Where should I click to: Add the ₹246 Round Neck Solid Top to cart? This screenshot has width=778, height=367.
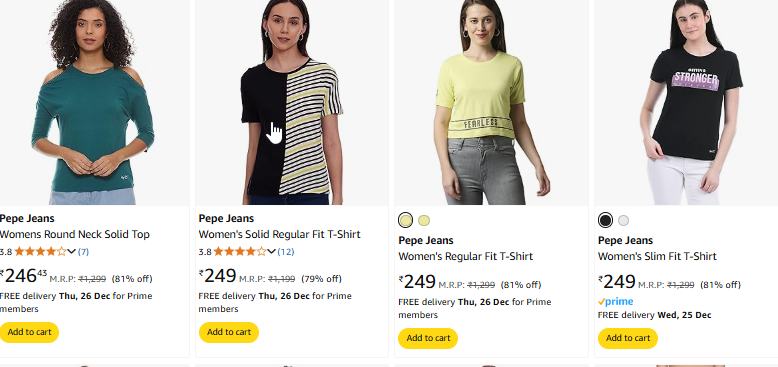[x=29, y=332]
